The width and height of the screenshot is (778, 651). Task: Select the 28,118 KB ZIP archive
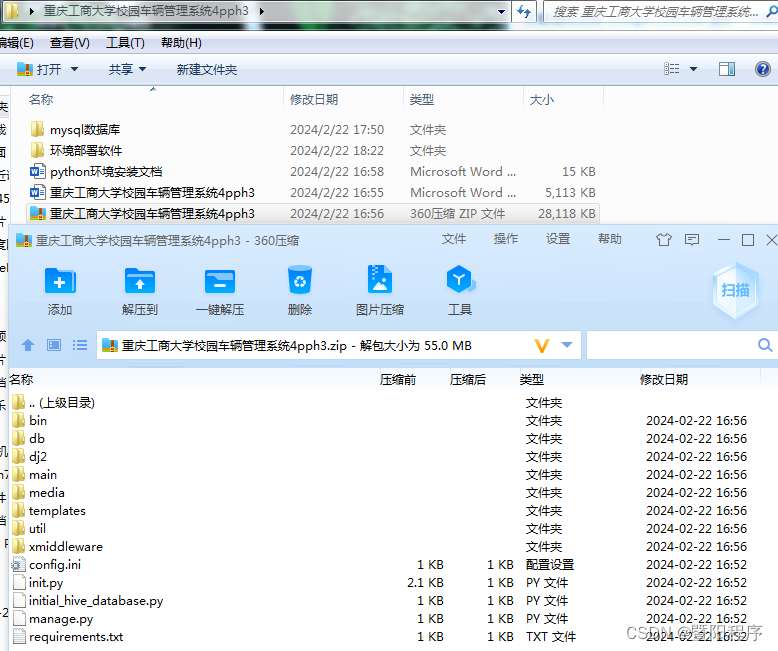click(x=313, y=213)
